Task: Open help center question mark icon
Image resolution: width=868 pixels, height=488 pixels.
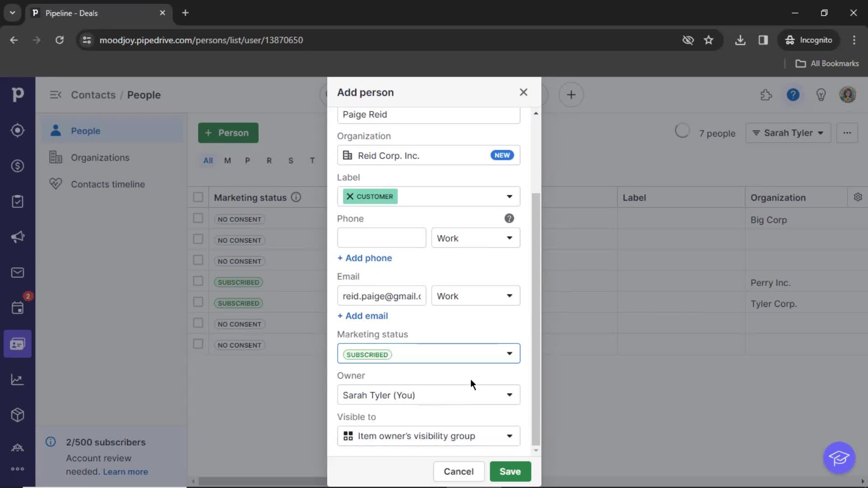Action: (793, 95)
